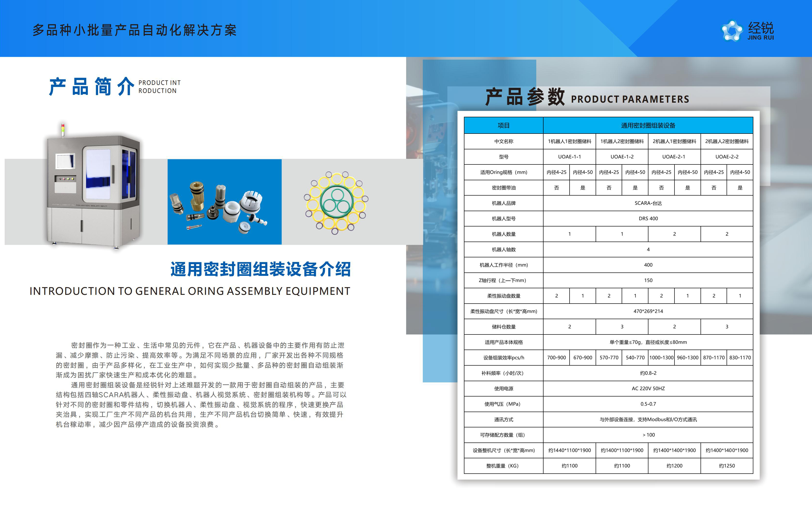Select the colorful O-rings image
The image size is (812, 505).
point(336,203)
